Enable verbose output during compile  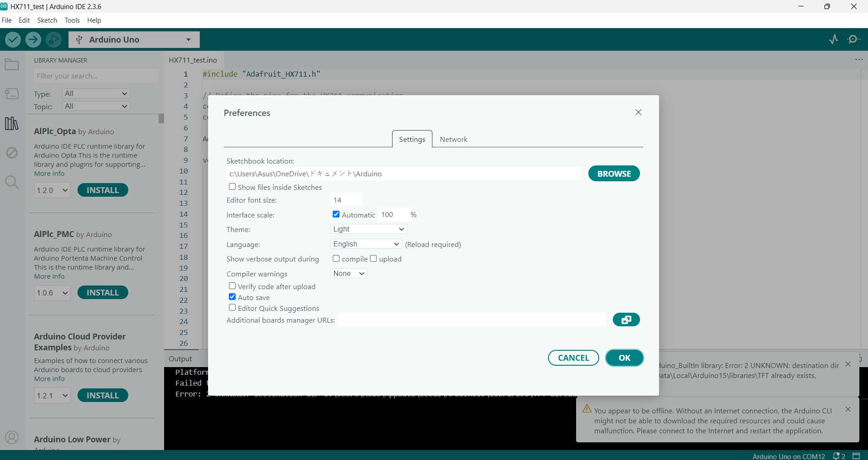pyautogui.click(x=336, y=258)
